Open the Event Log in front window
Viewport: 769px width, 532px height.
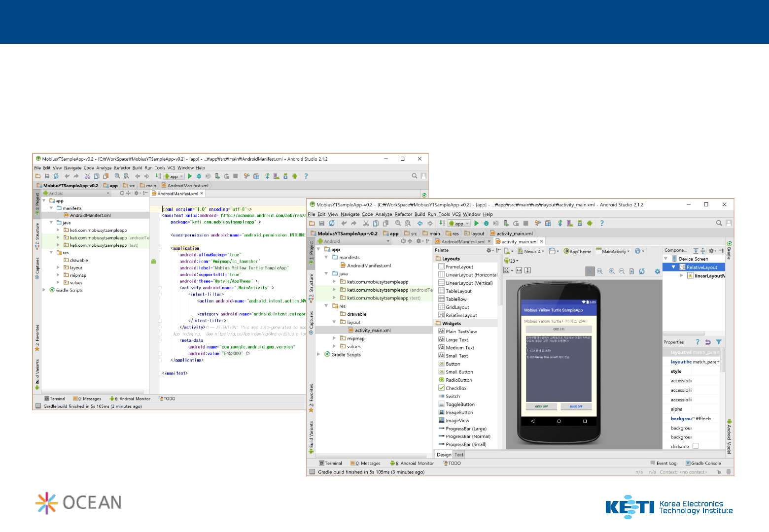(x=664, y=464)
